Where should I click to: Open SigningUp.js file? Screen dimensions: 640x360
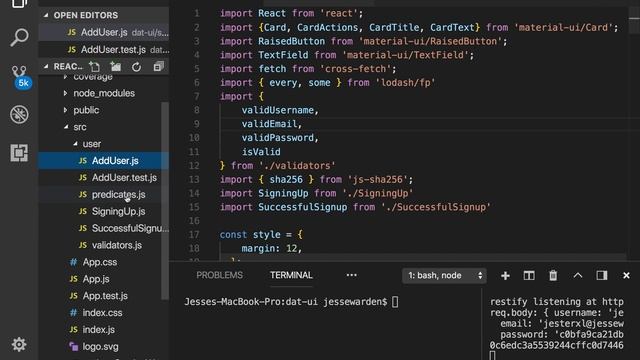pyautogui.click(x=104, y=211)
